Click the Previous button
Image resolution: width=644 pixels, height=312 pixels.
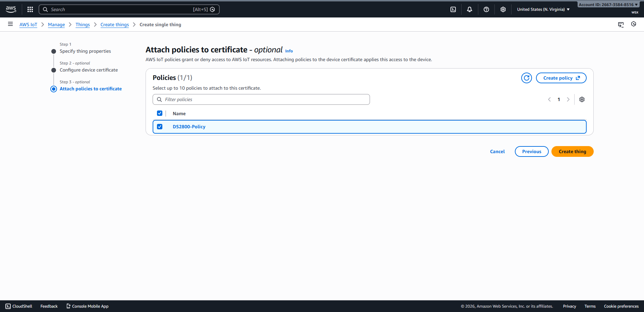532,151
